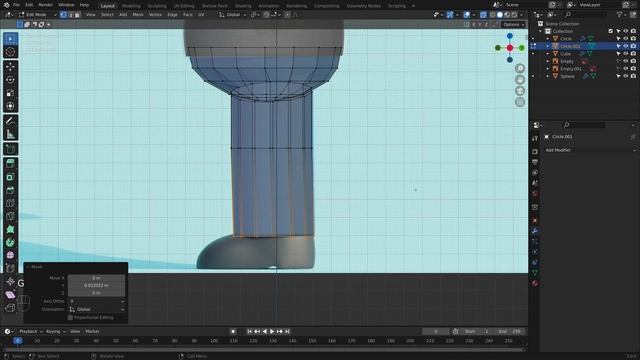This screenshot has height=360, width=640.
Task: Click the outliner search field
Action: 586,15
